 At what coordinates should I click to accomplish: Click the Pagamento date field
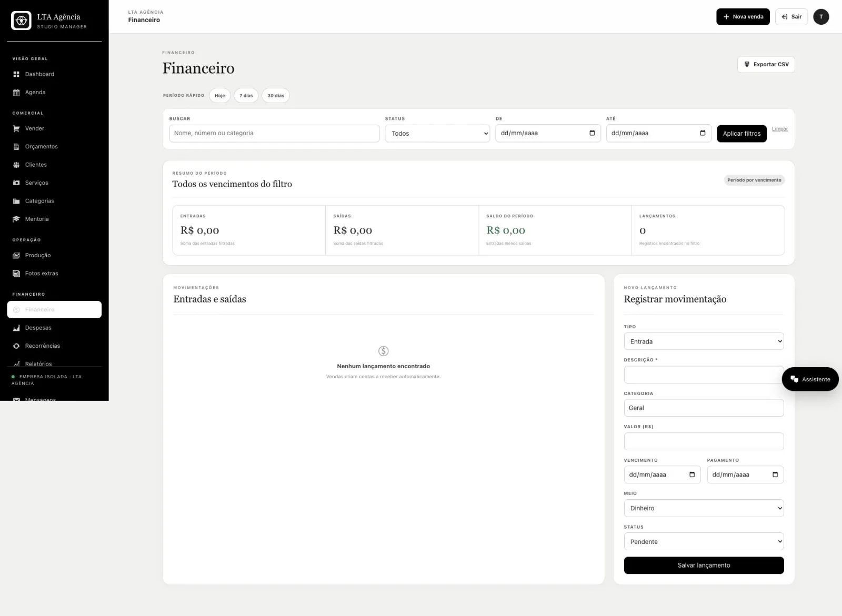[745, 474]
